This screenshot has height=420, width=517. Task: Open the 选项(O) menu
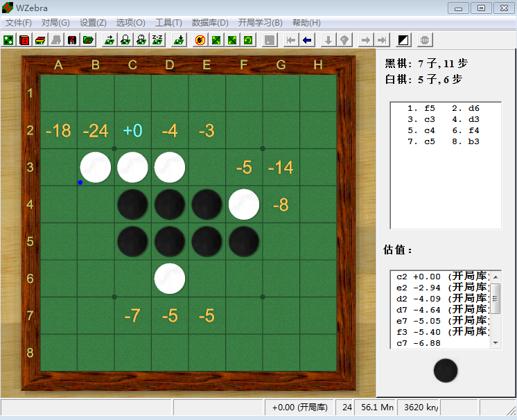click(x=130, y=22)
